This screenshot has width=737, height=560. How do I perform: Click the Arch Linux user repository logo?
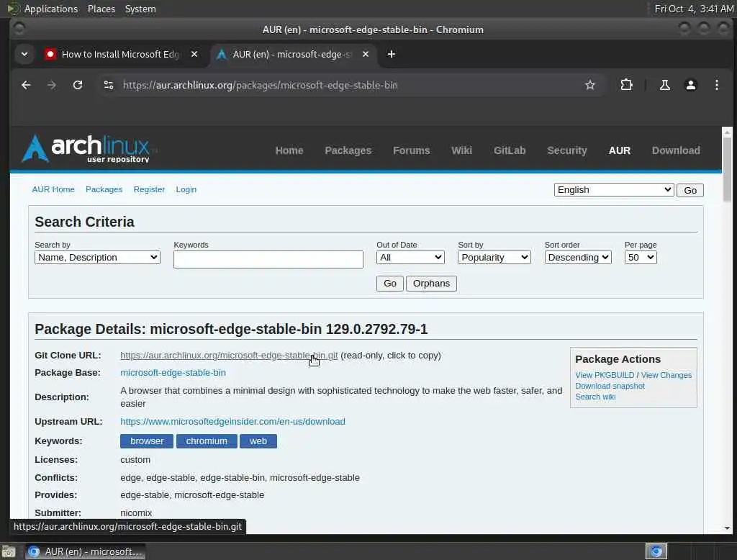click(86, 149)
